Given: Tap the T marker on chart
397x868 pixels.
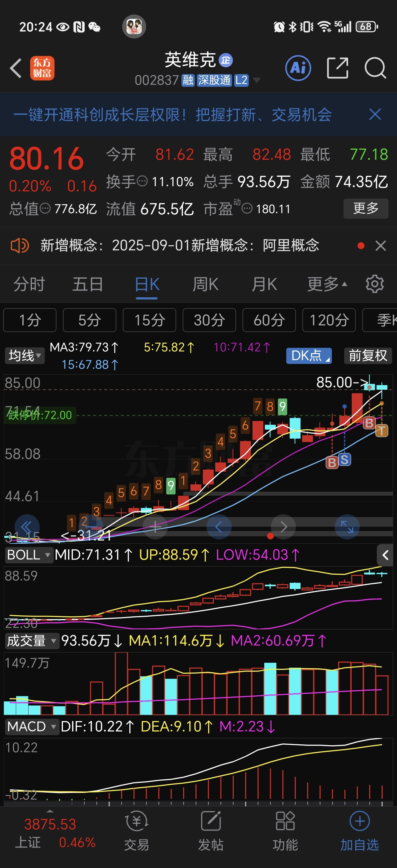Looking at the screenshot, I should (x=381, y=430).
